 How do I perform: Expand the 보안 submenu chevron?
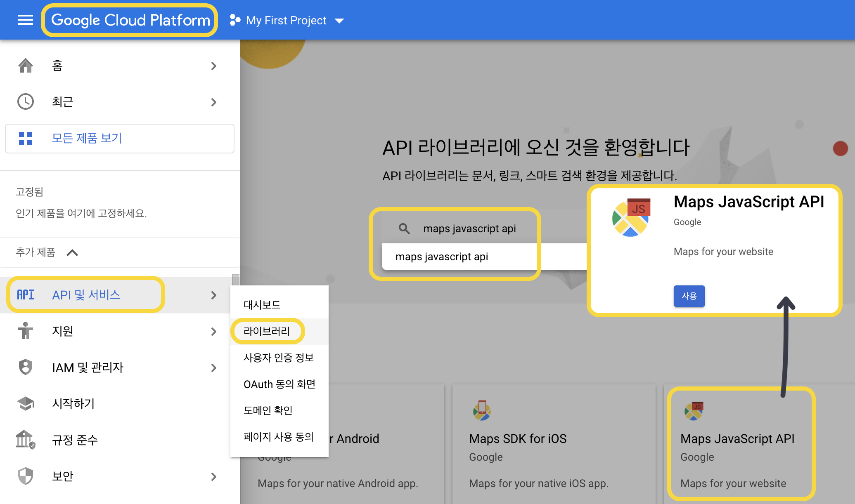[x=213, y=476]
